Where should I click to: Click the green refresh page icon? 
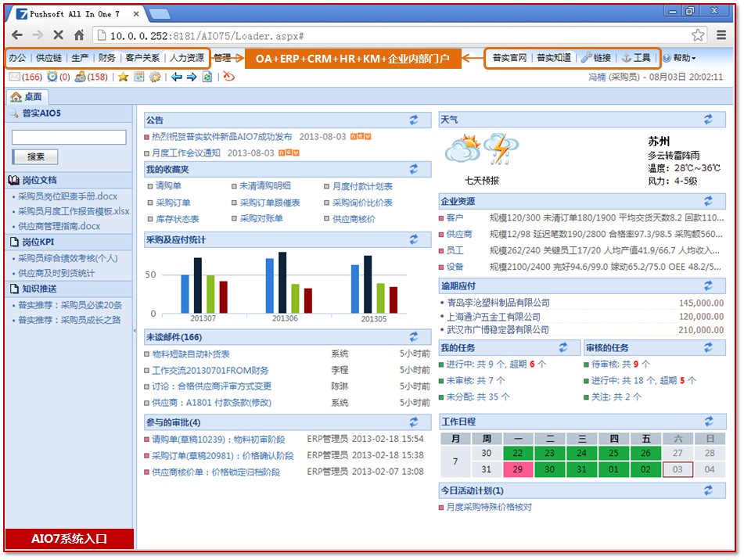pyautogui.click(x=207, y=77)
